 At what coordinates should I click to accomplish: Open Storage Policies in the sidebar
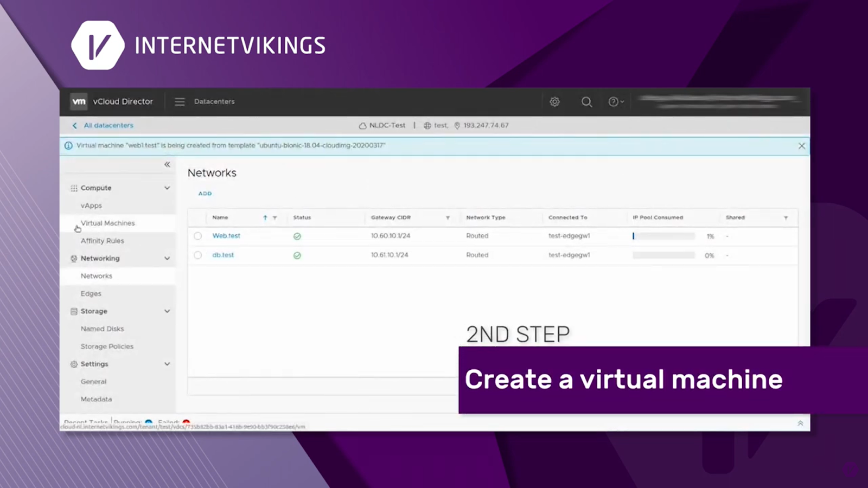point(107,346)
